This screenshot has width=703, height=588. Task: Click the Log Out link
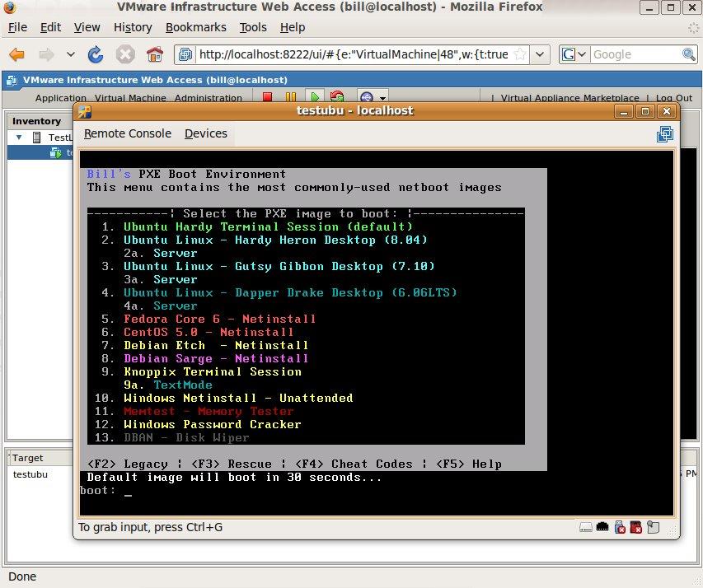click(673, 98)
